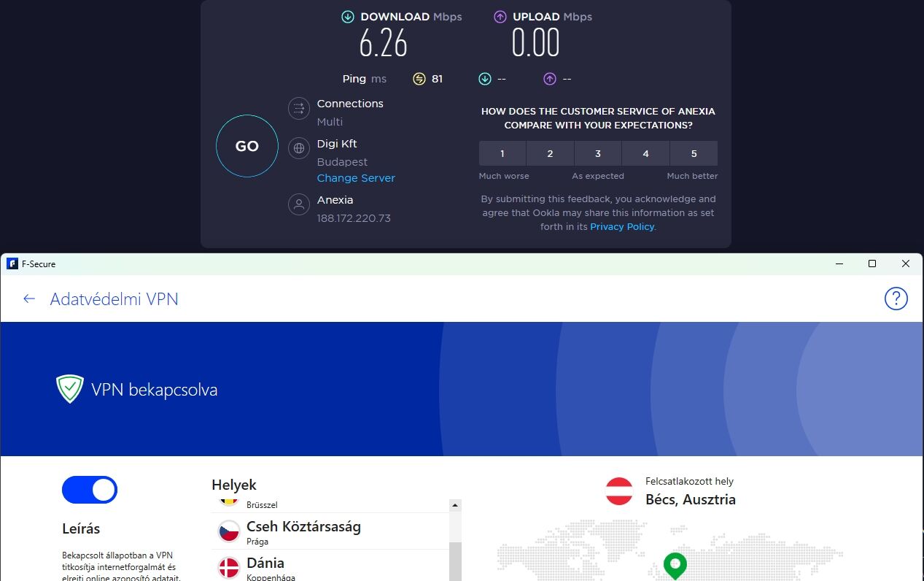Click the GO button in Speedtest

[247, 146]
